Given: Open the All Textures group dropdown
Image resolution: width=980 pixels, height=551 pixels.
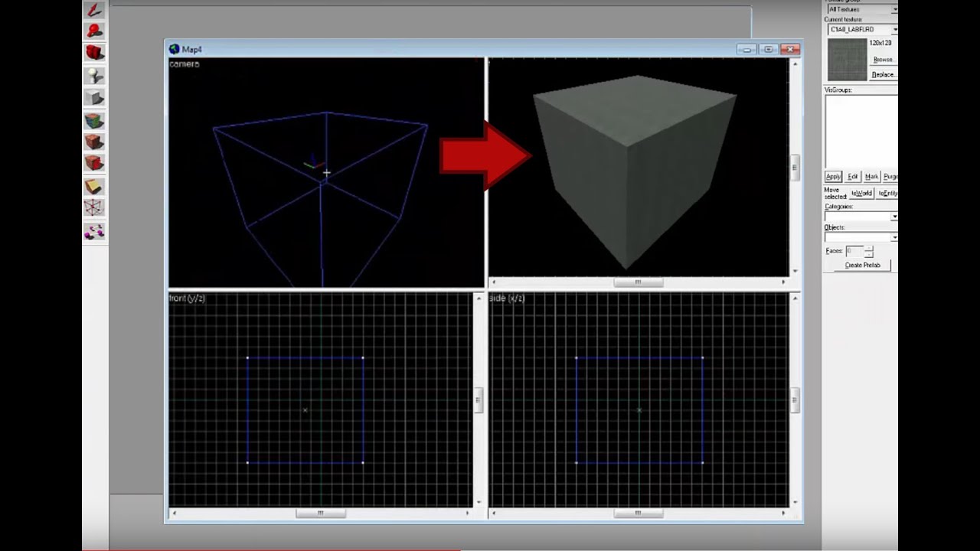Looking at the screenshot, I should pos(862,9).
